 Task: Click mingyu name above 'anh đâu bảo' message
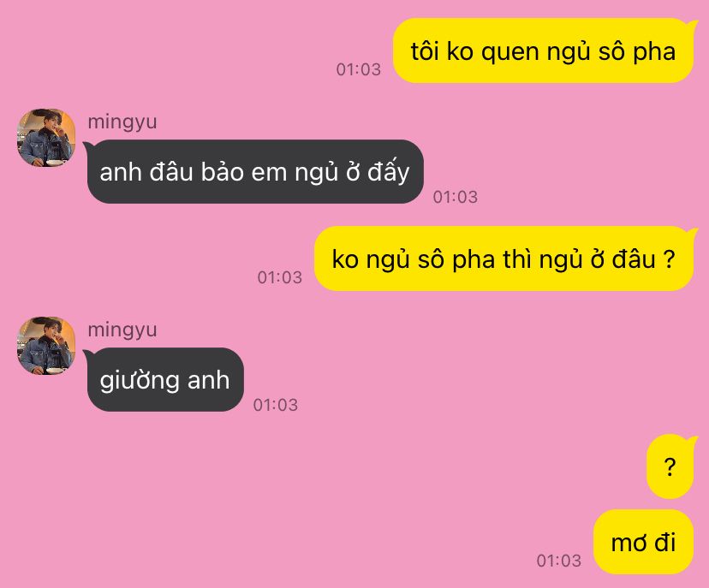pos(122,122)
